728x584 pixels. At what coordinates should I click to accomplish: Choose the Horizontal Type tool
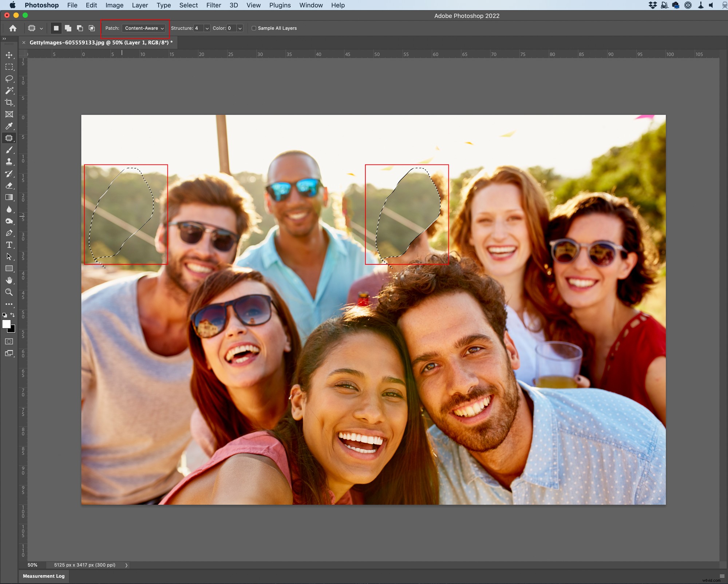pyautogui.click(x=9, y=245)
